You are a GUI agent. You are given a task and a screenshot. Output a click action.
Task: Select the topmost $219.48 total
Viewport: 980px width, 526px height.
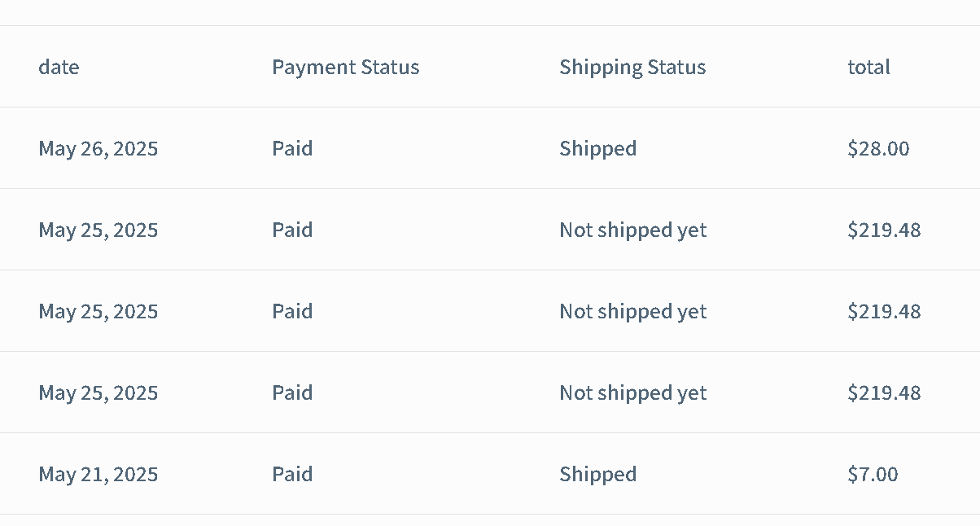(884, 230)
